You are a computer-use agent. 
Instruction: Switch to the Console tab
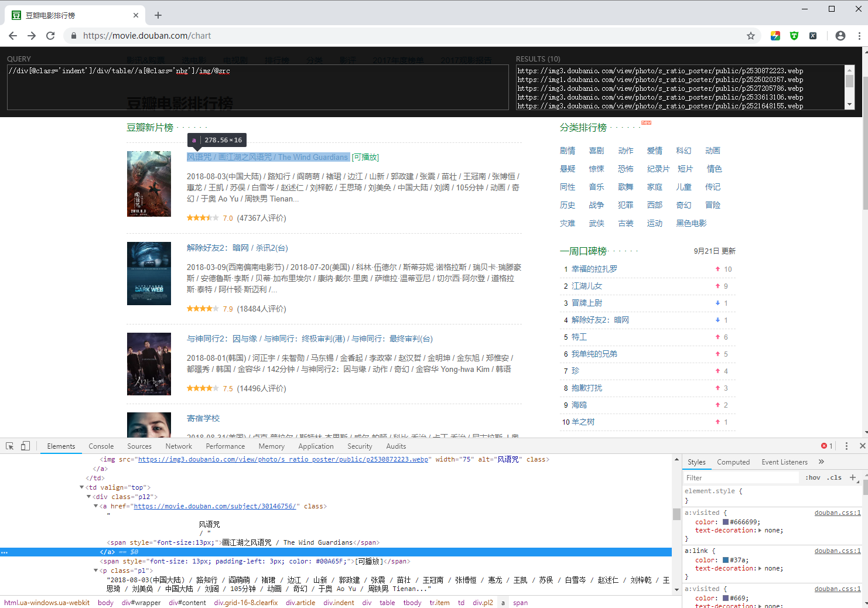pos(101,446)
